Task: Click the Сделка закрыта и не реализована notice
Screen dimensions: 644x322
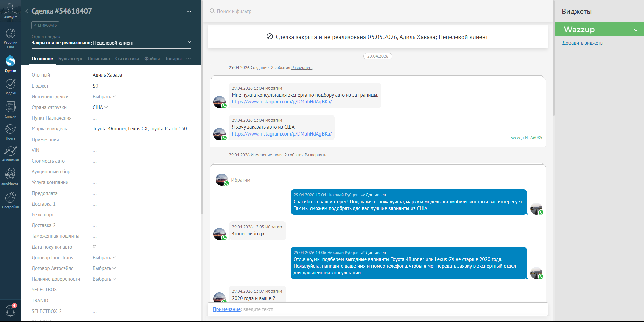Action: (x=378, y=37)
